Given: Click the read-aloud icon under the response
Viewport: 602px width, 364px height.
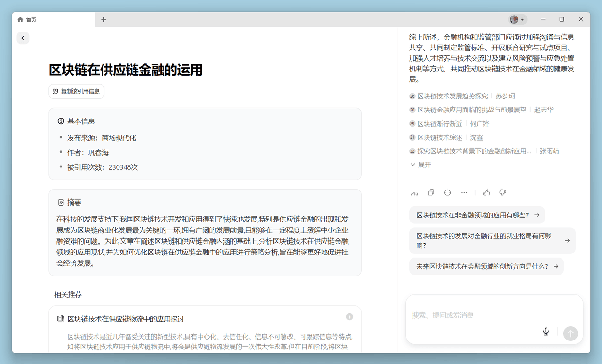Looking at the screenshot, I should 414,192.
